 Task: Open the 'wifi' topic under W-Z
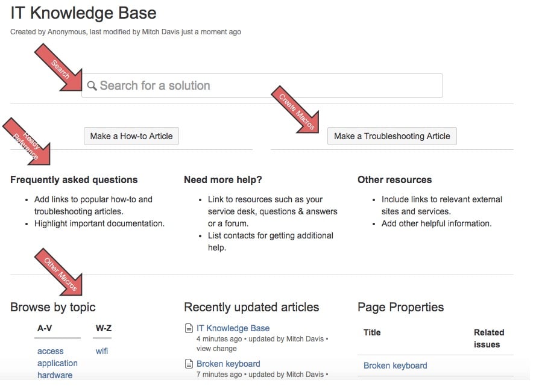(102, 351)
